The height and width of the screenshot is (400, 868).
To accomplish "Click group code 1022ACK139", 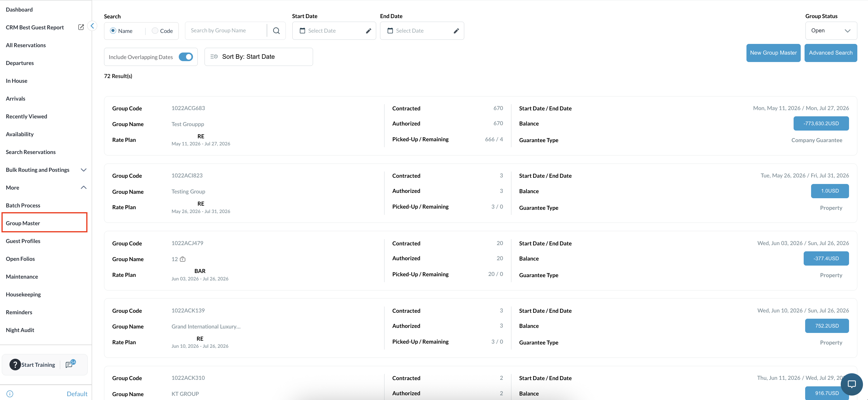I will pyautogui.click(x=188, y=310).
